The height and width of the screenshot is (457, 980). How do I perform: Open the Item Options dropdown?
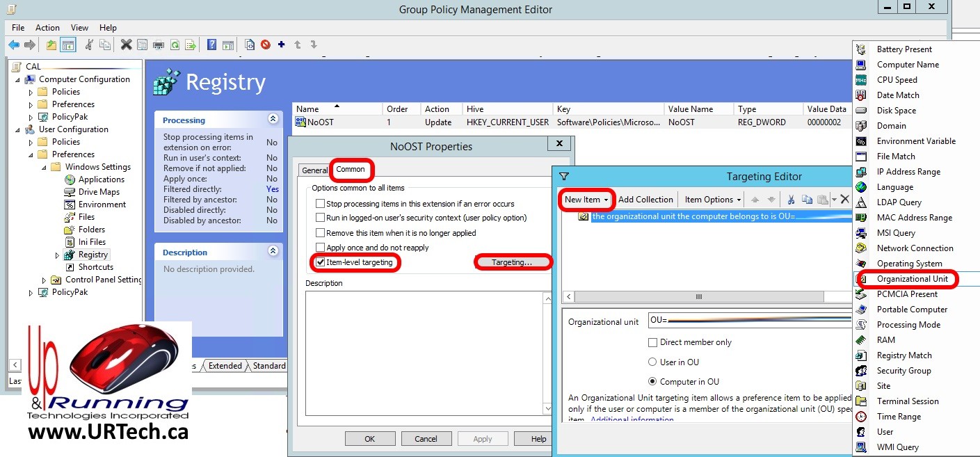click(x=713, y=200)
